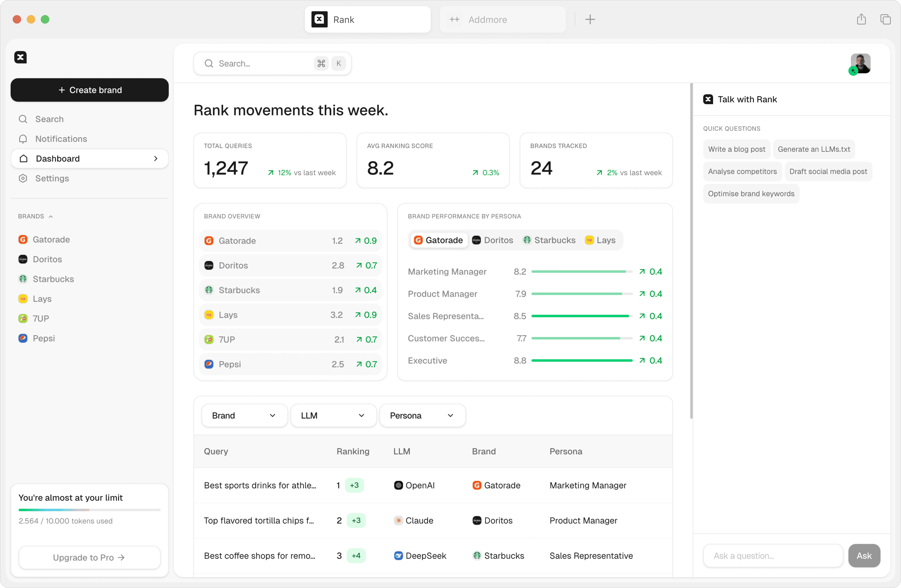Open the Persona filter dropdown
Image resolution: width=901 pixels, height=588 pixels.
(x=422, y=415)
